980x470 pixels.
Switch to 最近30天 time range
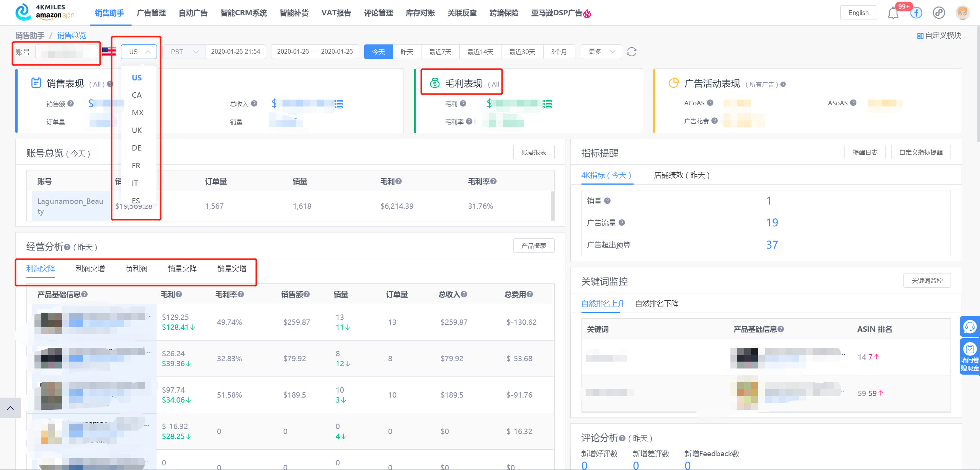(x=522, y=51)
